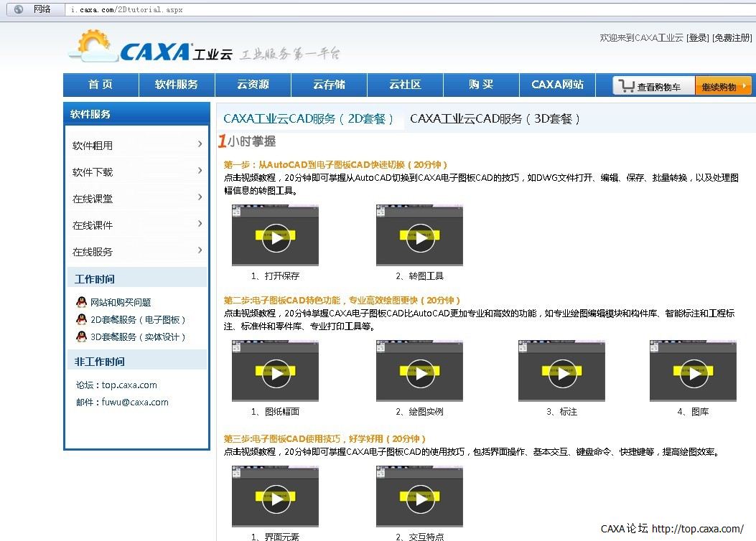Image resolution: width=756 pixels, height=541 pixels.
Task: Click the 3、标注 caption
Action: pyautogui.click(x=561, y=412)
